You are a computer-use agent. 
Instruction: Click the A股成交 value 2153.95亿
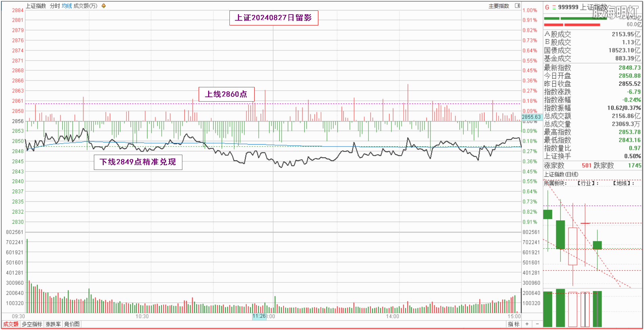tap(626, 34)
